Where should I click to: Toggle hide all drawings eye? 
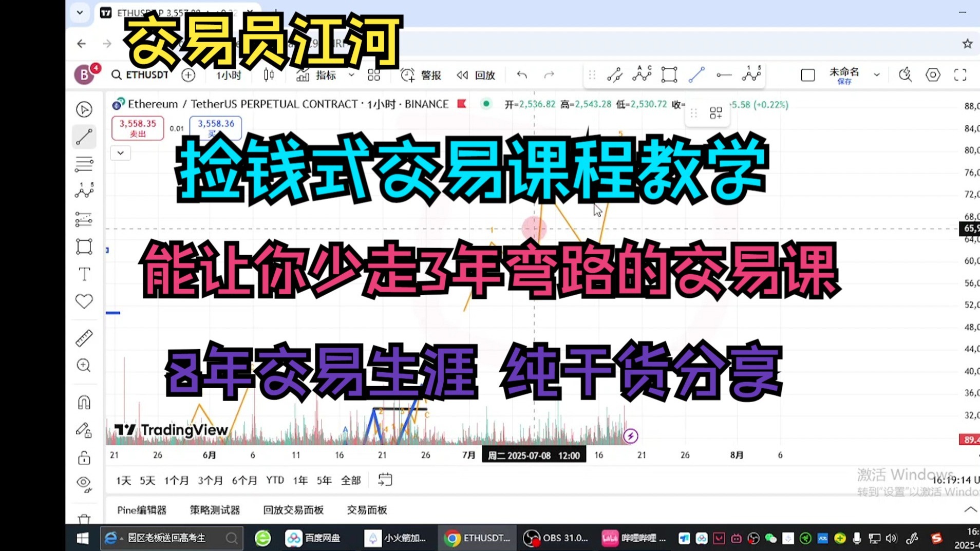click(84, 483)
